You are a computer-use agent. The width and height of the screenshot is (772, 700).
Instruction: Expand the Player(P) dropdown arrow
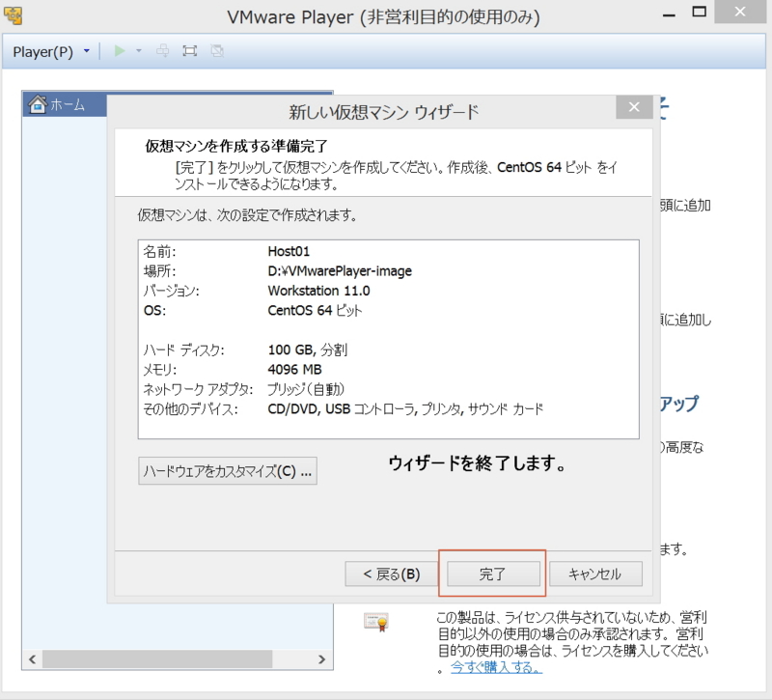pyautogui.click(x=87, y=51)
